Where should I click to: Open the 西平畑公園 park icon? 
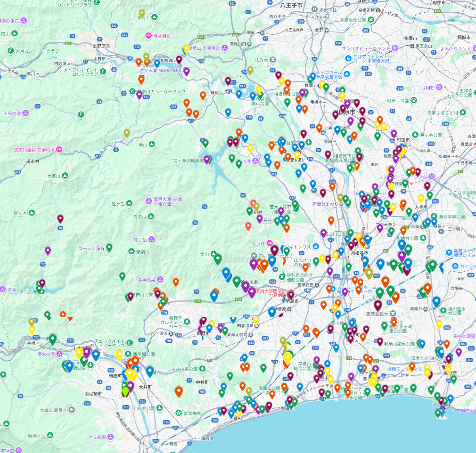[x=128, y=354]
